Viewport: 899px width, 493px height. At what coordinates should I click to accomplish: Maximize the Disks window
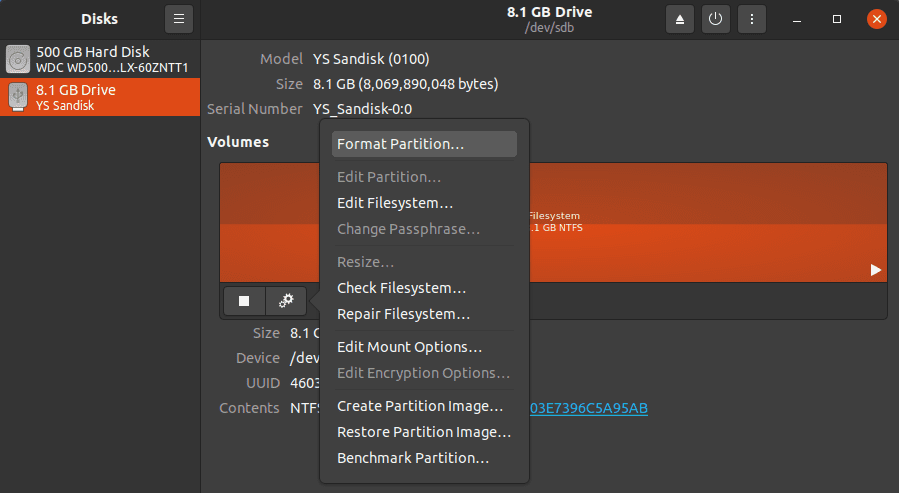point(837,19)
